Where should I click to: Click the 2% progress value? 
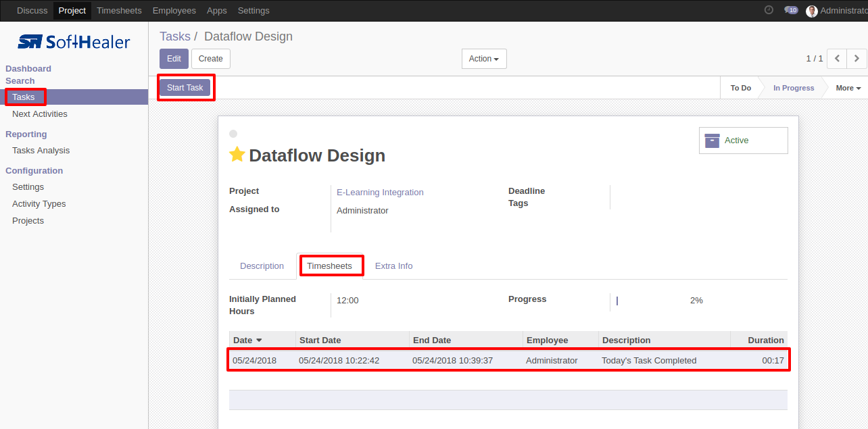(x=696, y=301)
